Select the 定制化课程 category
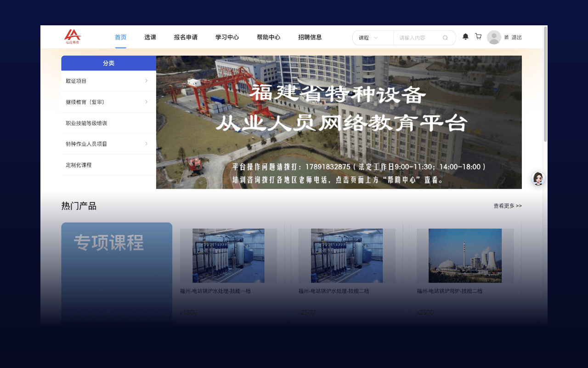Screen dimensions: 588x368 point(108,165)
